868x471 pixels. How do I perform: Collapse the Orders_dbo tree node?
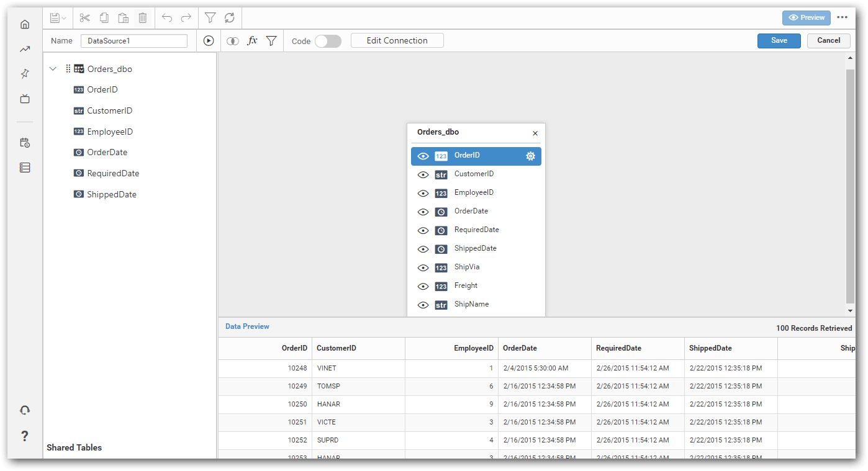pos(53,69)
